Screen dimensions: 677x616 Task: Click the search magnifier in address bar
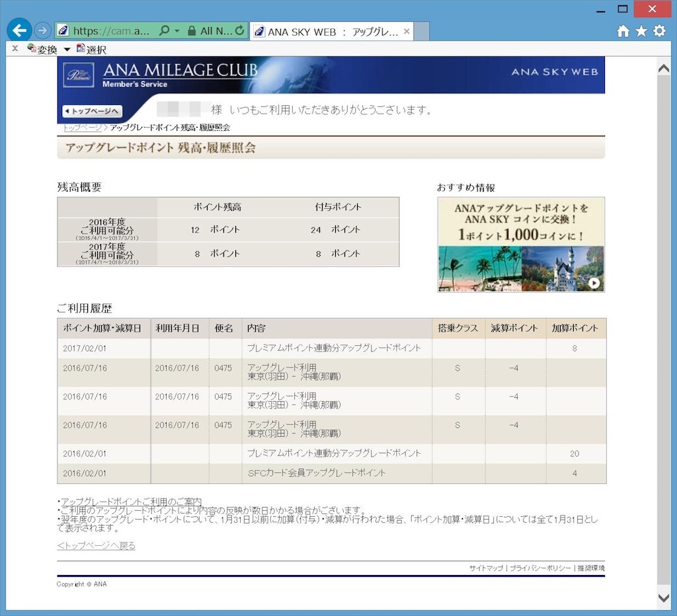coord(164,30)
